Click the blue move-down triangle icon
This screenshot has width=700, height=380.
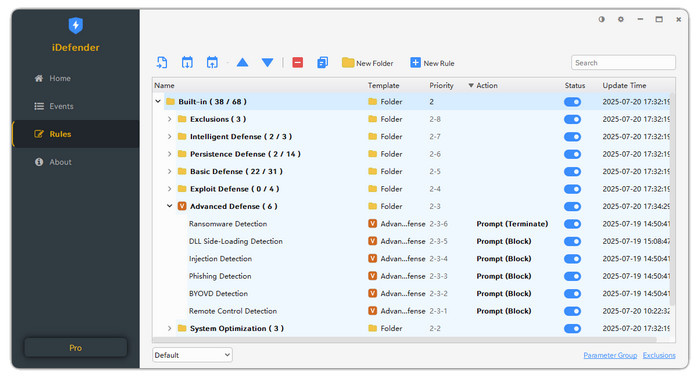pyautogui.click(x=267, y=63)
